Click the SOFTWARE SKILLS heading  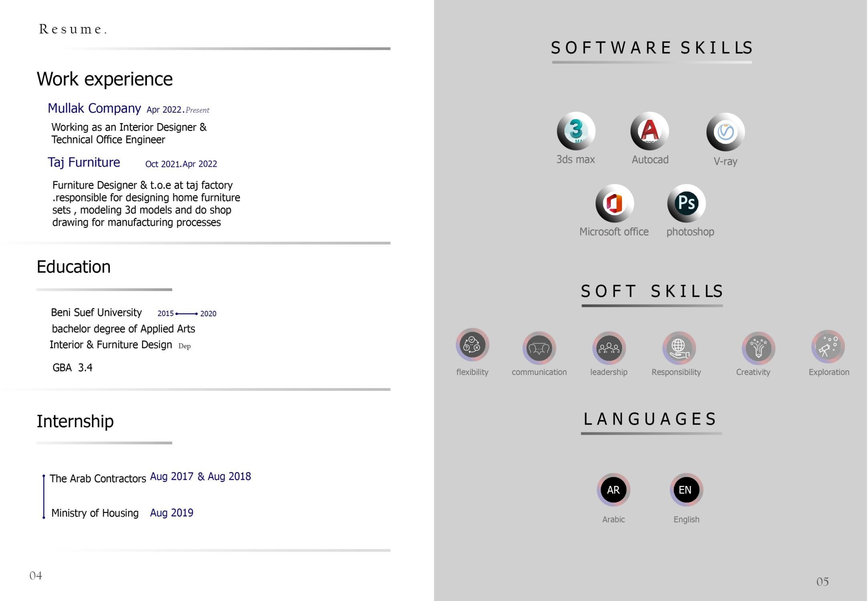[652, 48]
